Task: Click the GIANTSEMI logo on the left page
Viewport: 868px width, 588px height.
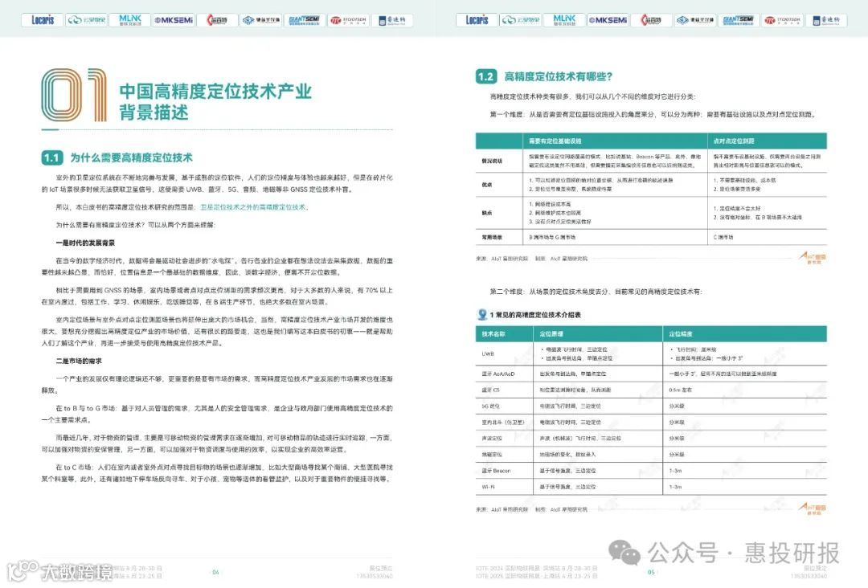Action: pyautogui.click(x=304, y=20)
